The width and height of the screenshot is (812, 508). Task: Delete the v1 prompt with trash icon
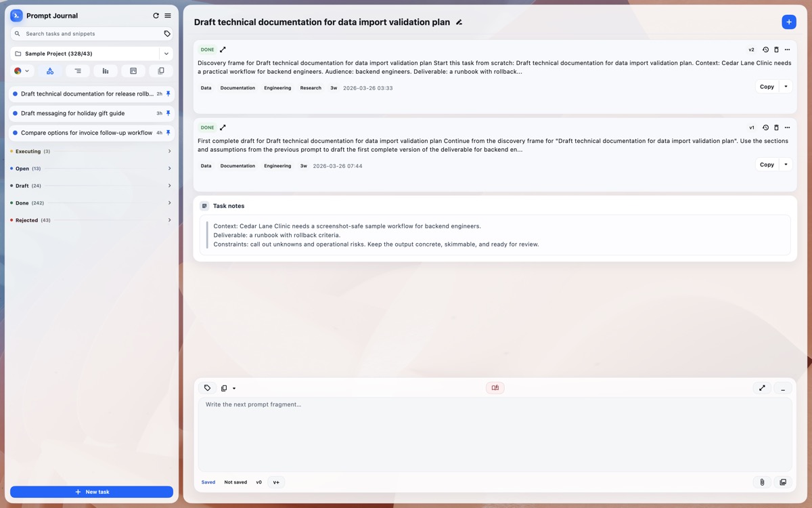click(776, 127)
